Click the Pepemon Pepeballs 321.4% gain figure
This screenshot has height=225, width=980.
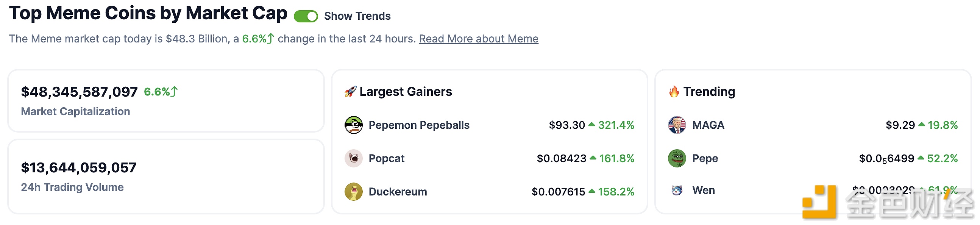point(616,125)
